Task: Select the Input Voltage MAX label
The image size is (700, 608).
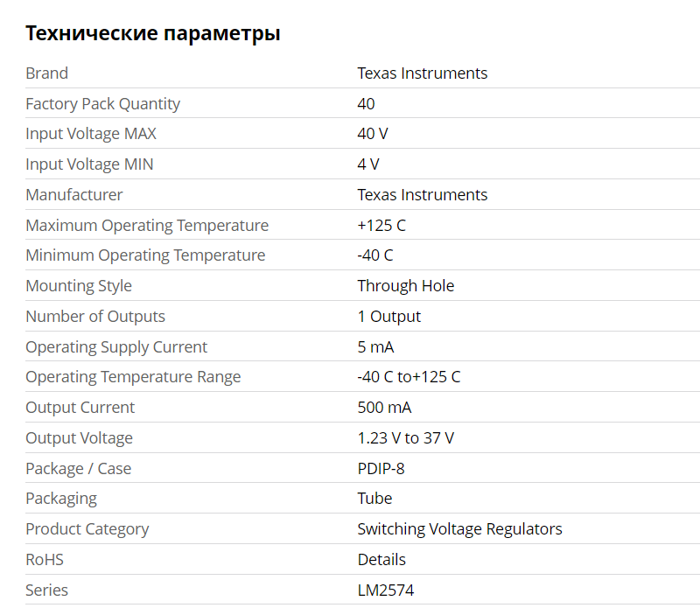Action: click(x=91, y=135)
